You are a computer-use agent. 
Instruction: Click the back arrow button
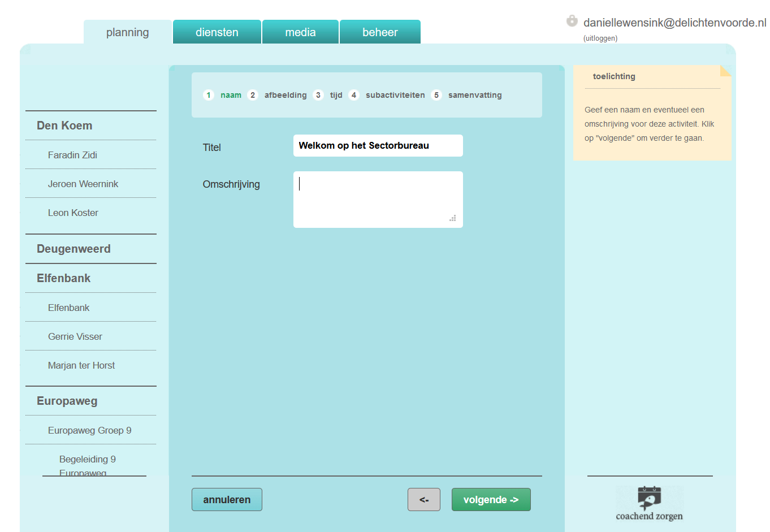424,500
